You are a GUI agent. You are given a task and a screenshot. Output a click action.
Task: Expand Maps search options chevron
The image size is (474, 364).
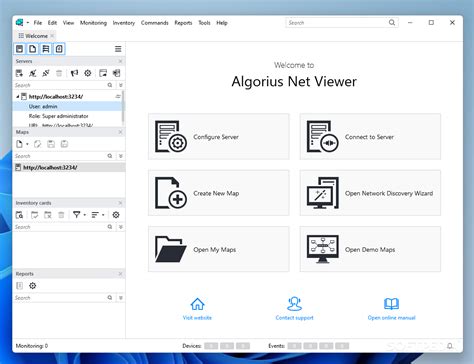[121, 156]
